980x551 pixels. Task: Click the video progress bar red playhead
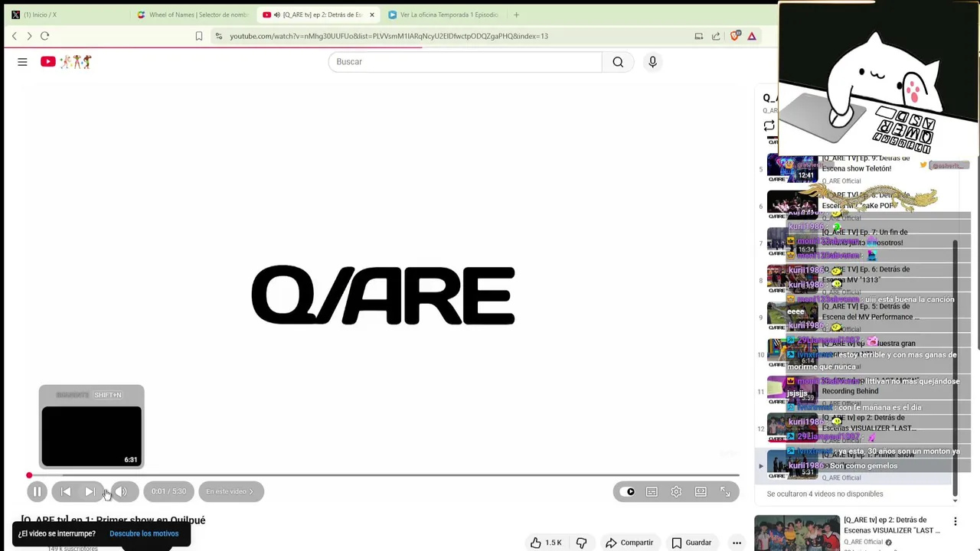(x=29, y=475)
